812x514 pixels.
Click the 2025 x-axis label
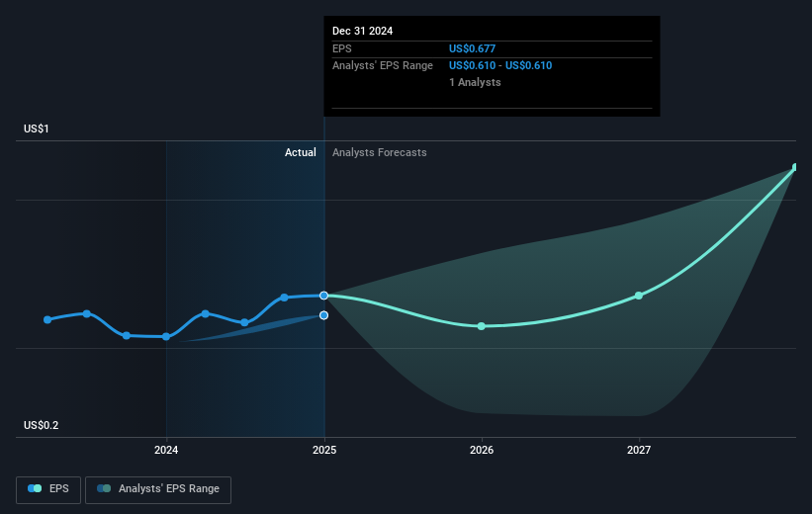point(324,450)
